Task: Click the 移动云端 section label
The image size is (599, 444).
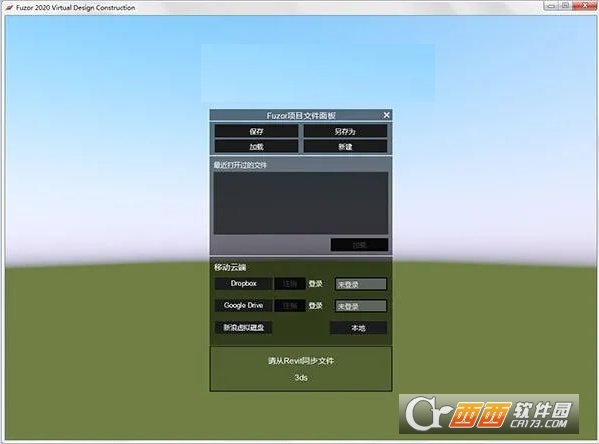Action: 230,267
